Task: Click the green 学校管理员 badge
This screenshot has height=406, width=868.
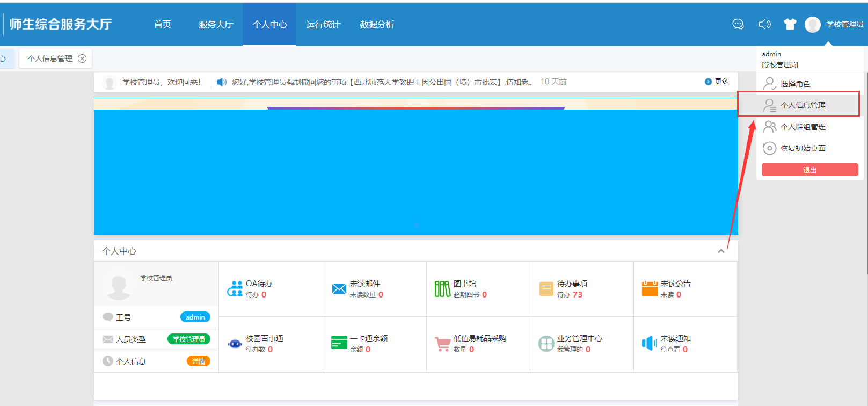Action: tap(189, 339)
